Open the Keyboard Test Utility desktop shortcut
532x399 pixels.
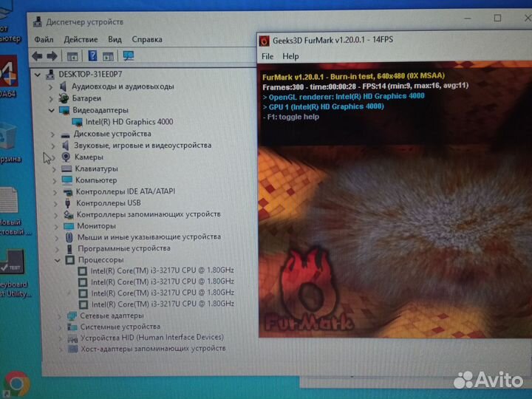click(13, 274)
